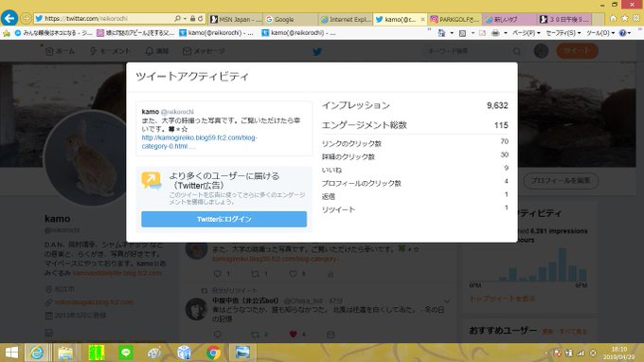Viewport: 644px width, 362px height.
Task: Open File Explorer from the taskbar
Action: click(x=65, y=353)
